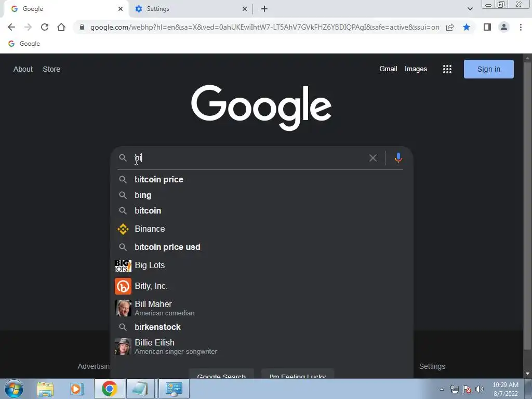Click the Sign in button
Viewport: 532px width, 399px height.
click(x=488, y=69)
